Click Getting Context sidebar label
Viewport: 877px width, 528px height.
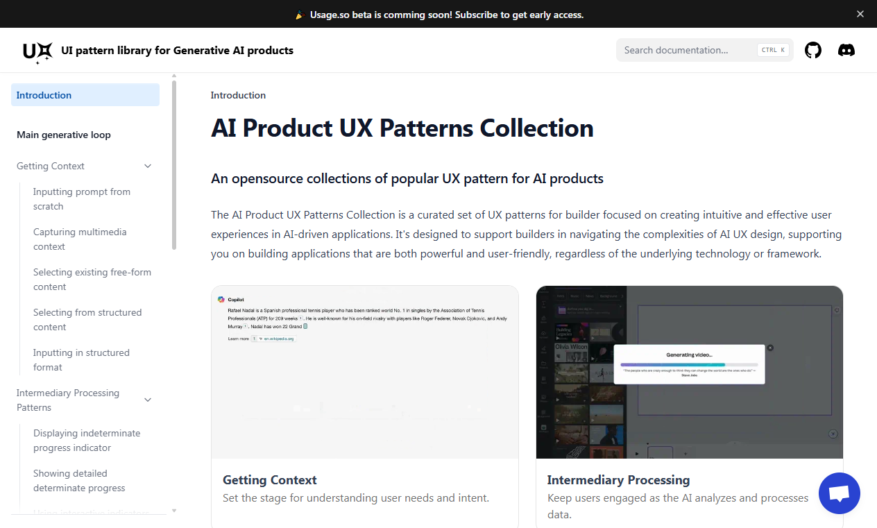click(x=50, y=166)
